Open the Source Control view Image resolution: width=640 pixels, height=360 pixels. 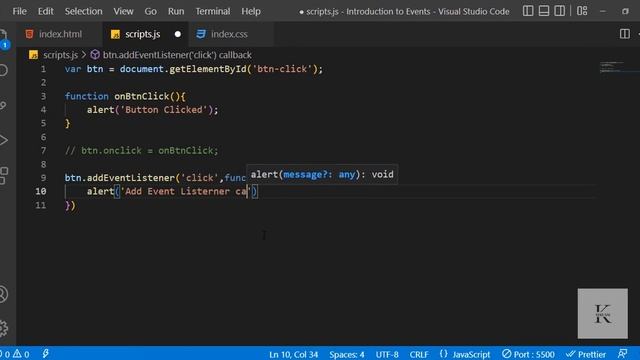4,105
